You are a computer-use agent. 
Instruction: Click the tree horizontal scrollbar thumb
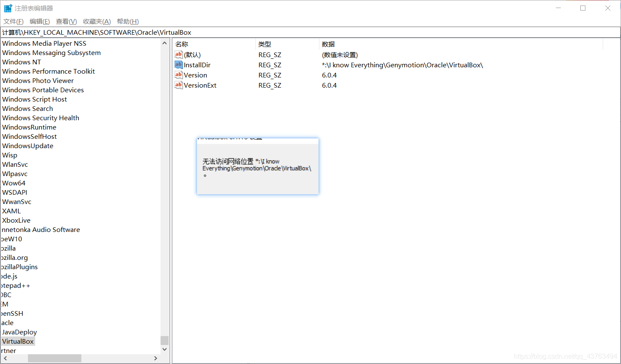click(x=54, y=358)
